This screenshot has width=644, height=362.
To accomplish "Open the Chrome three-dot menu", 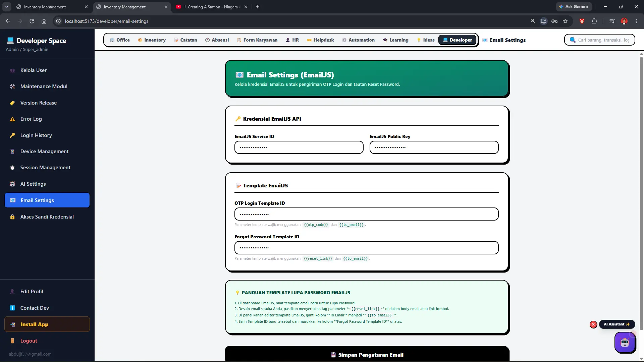I will click(636, 21).
